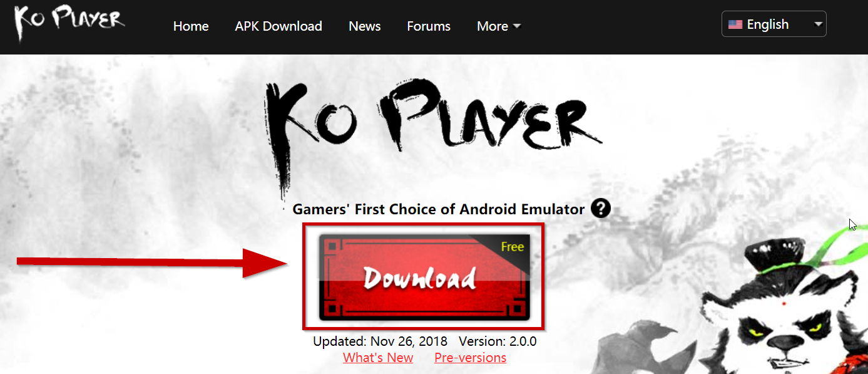Click the red Download button
Viewport: 868px width, 374px height.
point(424,276)
